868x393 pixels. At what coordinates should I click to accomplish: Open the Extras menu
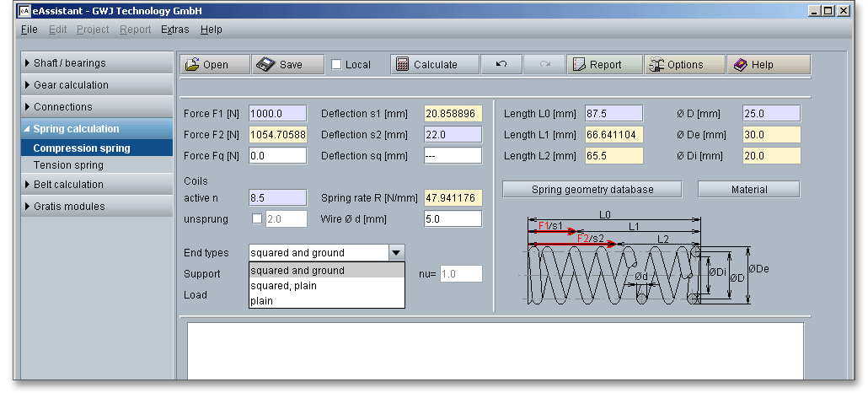174,30
